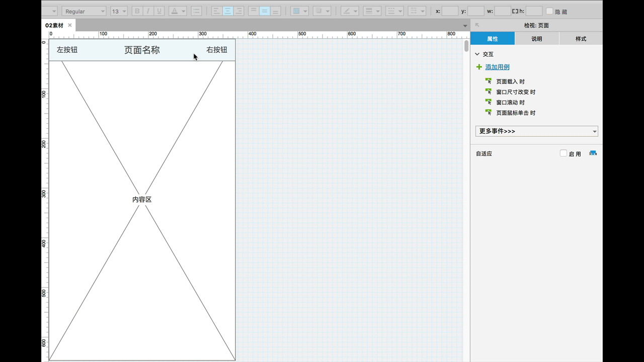The height and width of the screenshot is (362, 644).
Task: Open the fill color dropdown arrow
Action: point(305,11)
